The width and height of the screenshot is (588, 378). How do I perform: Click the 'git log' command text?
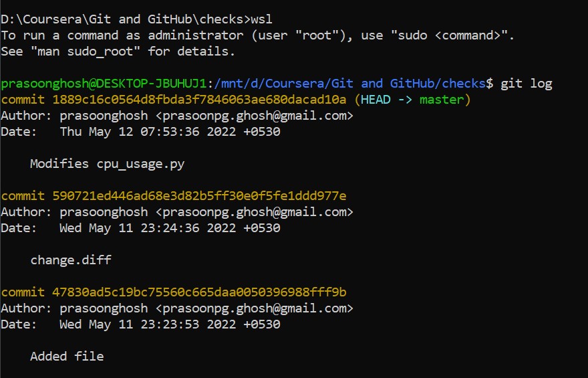pyautogui.click(x=526, y=84)
